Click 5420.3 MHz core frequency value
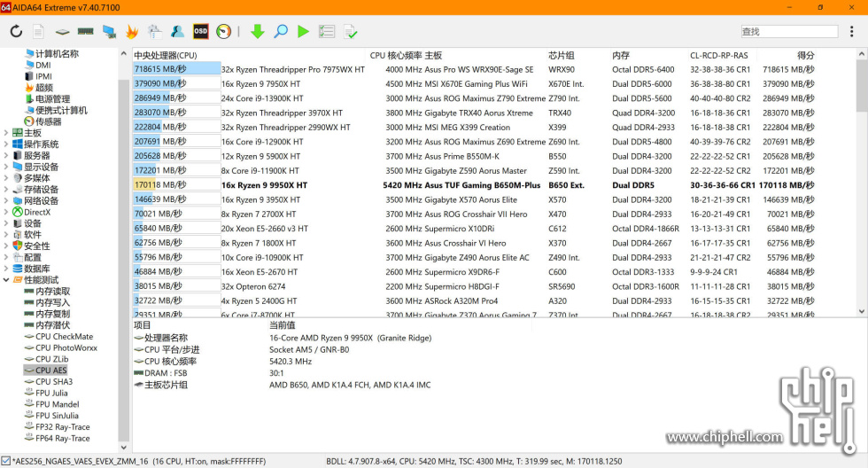Screen dimensions: 868x468 click(x=291, y=361)
